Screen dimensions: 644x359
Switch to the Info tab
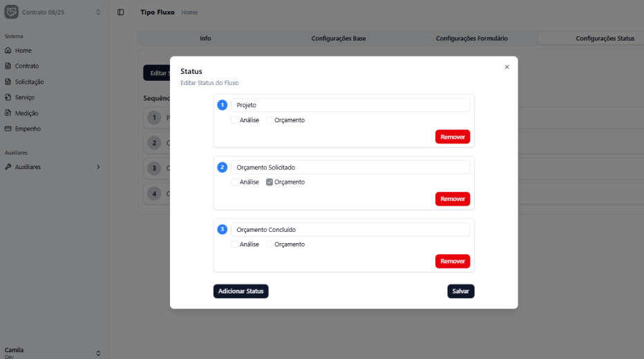(205, 39)
